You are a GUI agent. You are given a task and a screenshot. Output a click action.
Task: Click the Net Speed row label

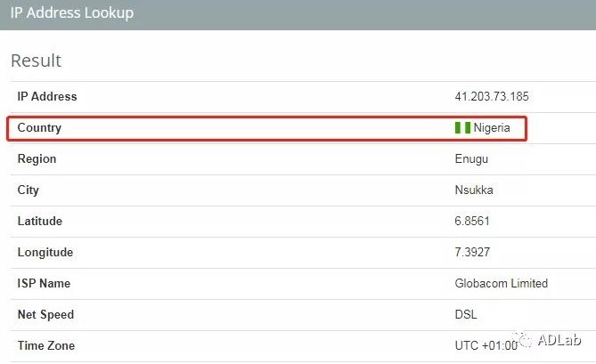pos(45,314)
